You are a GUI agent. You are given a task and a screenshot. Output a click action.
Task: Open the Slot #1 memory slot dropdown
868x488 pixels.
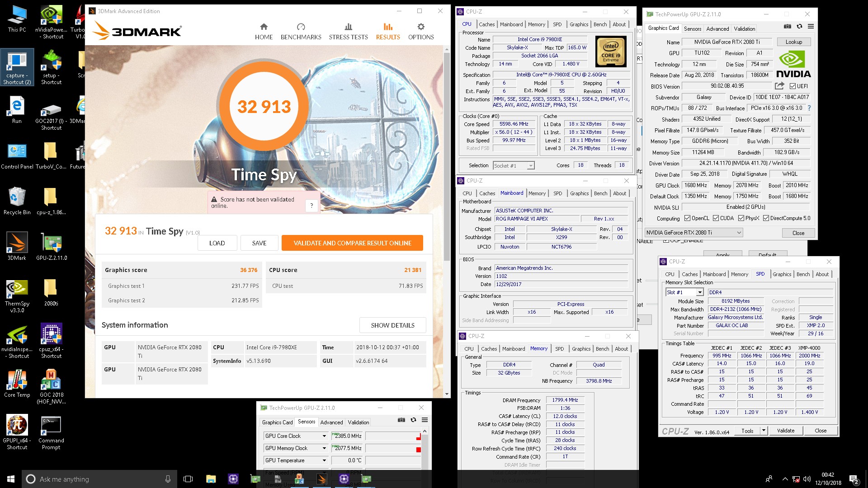tap(684, 292)
